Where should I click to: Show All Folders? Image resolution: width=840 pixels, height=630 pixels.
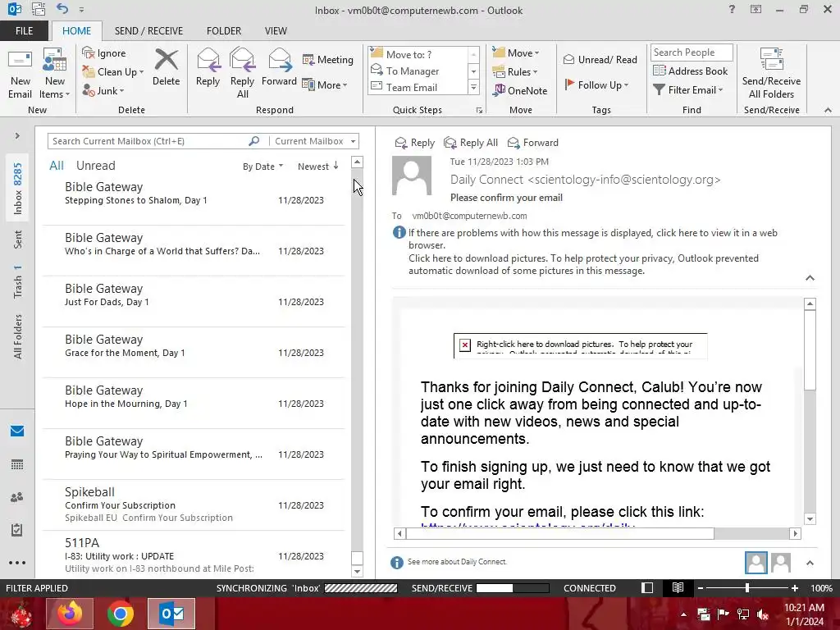pos(18,336)
